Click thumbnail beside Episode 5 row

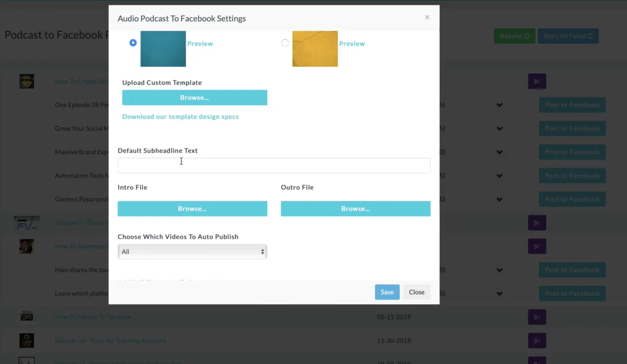coord(27,222)
